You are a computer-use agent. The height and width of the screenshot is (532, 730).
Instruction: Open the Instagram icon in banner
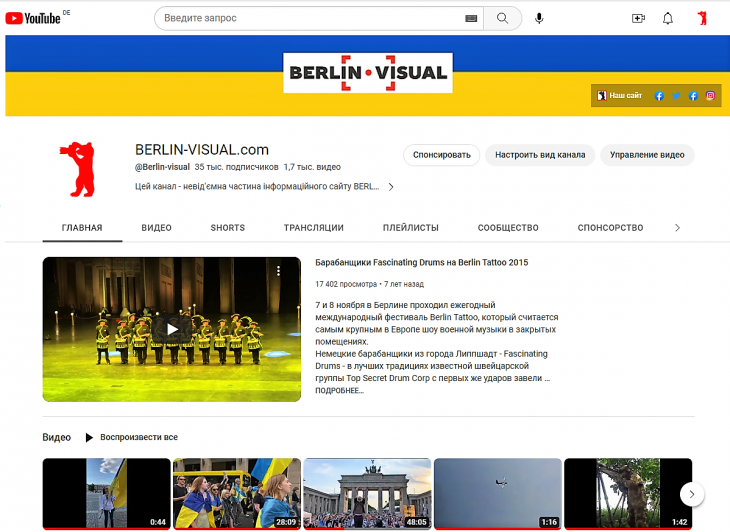pyautogui.click(x=710, y=96)
